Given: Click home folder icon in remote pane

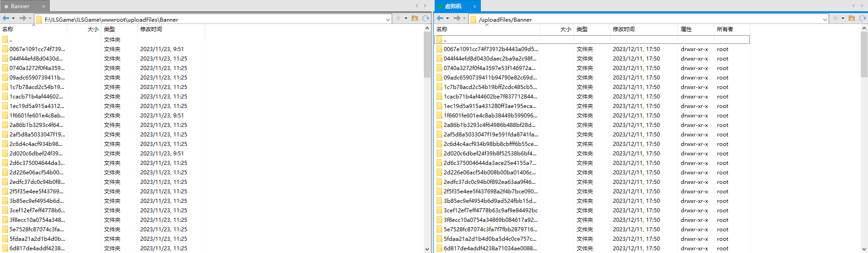Looking at the screenshot, I should [852, 19].
